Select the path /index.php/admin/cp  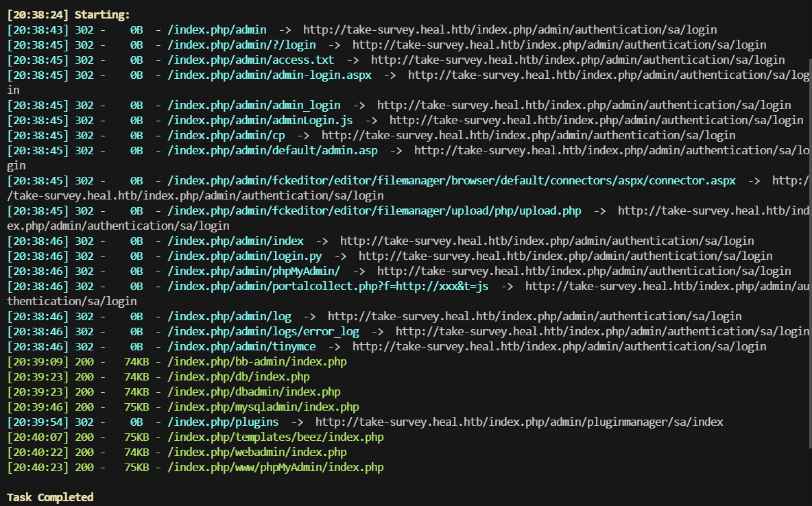coord(226,135)
